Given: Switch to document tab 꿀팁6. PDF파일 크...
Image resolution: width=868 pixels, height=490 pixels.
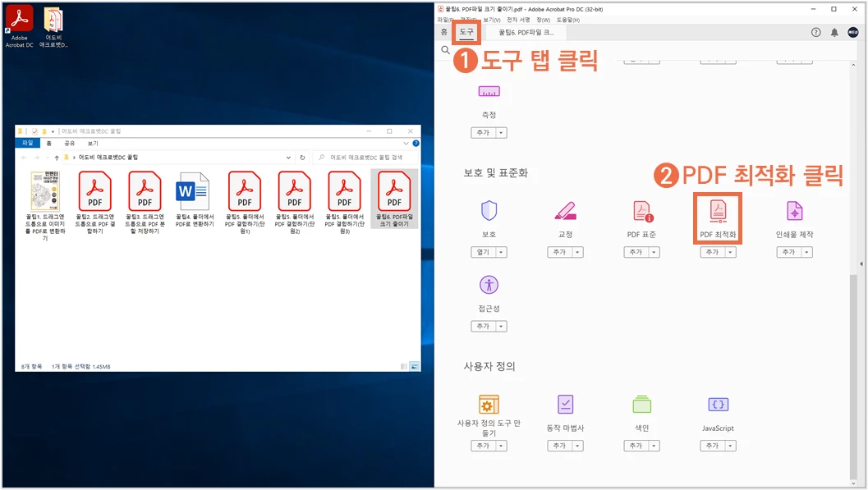Looking at the screenshot, I should pyautogui.click(x=526, y=32).
